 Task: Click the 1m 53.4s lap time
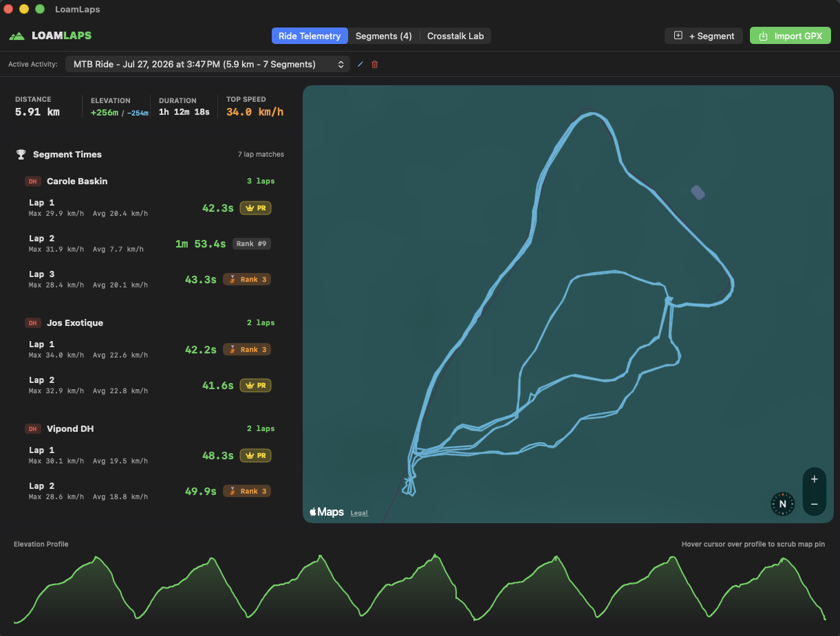[x=200, y=243]
